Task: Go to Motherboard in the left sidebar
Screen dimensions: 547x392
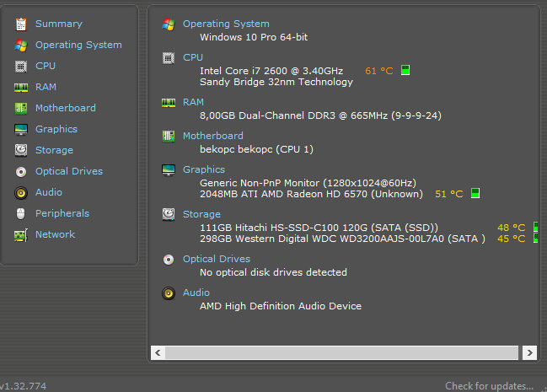Action: point(66,108)
